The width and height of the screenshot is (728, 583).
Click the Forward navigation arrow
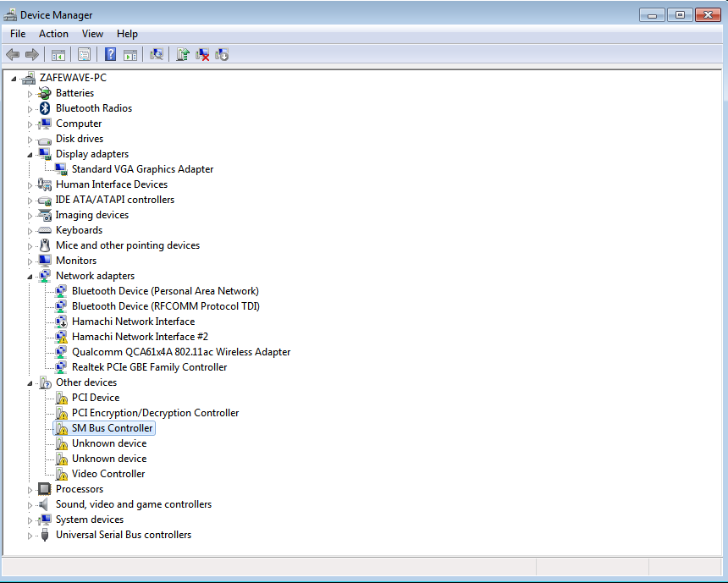pos(31,54)
